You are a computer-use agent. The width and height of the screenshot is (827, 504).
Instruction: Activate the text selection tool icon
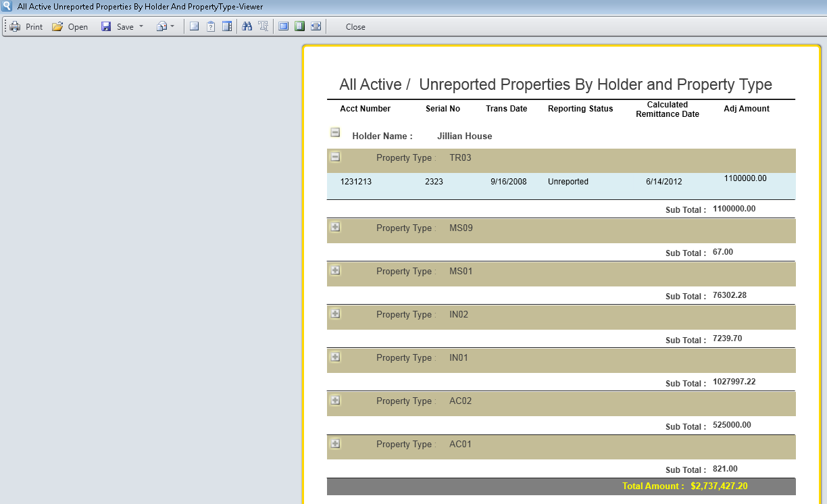[x=264, y=26]
